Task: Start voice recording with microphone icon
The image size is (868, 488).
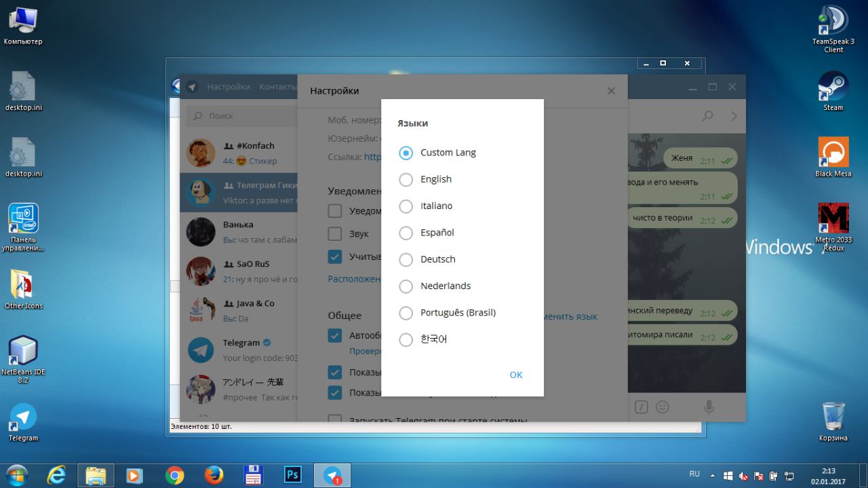Action: (709, 407)
